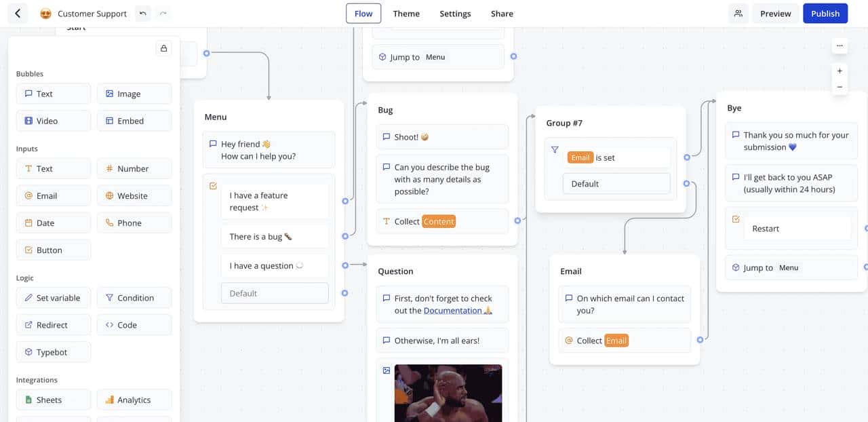
Task: Click the redo arrow icon
Action: (163, 14)
